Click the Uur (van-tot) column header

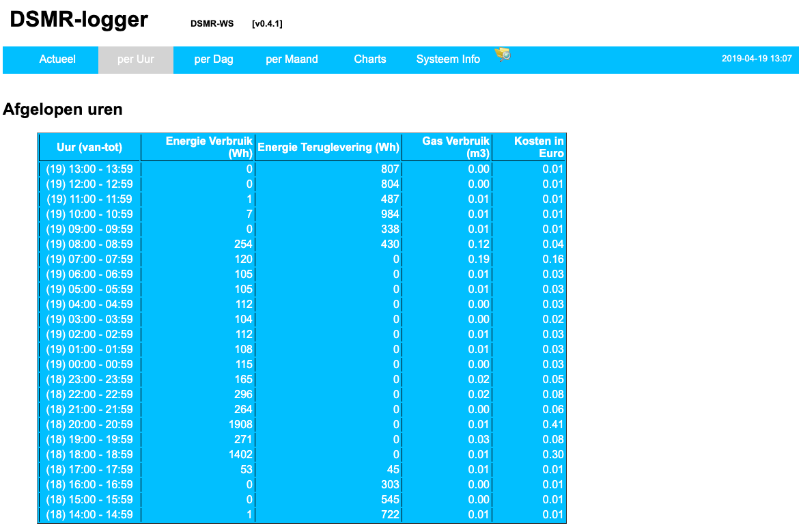point(89,148)
